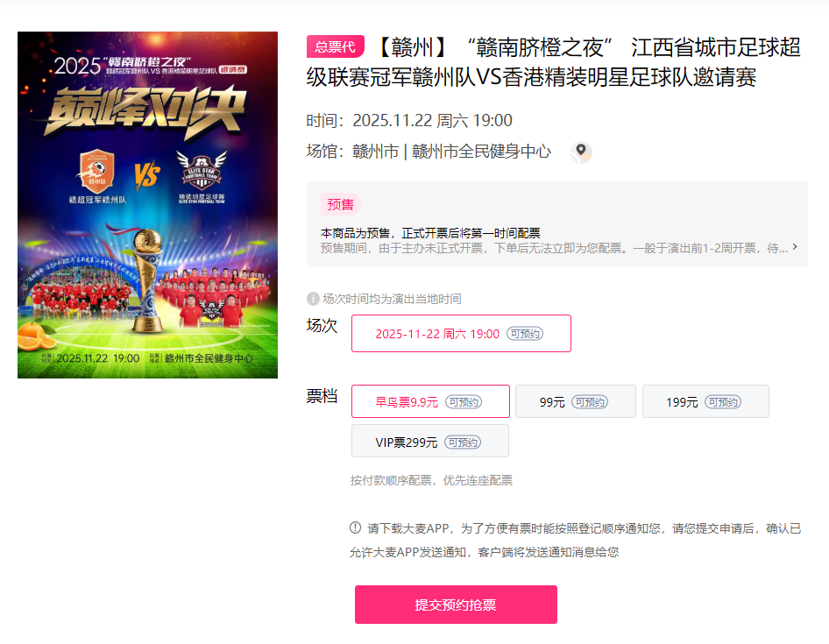Select the 2025-11-22 周六 19:00 session

click(461, 334)
